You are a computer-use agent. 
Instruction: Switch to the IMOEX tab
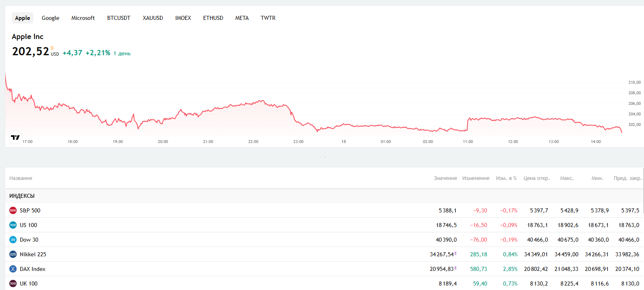pyautogui.click(x=183, y=18)
